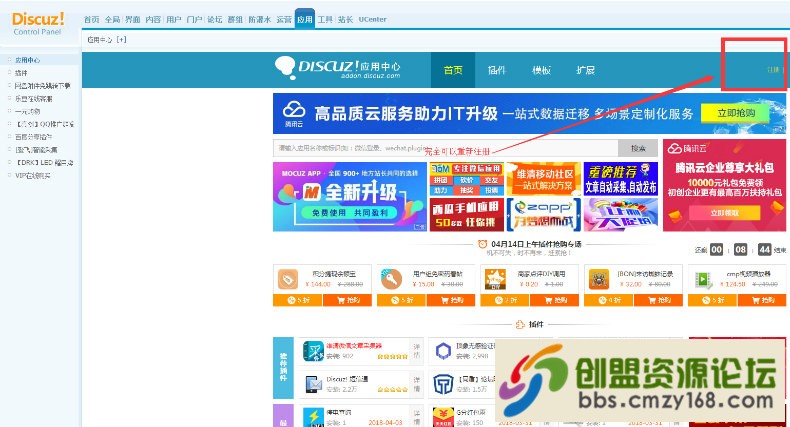Switch to 模板 tab in app center
The width and height of the screenshot is (790, 427).
pos(541,70)
